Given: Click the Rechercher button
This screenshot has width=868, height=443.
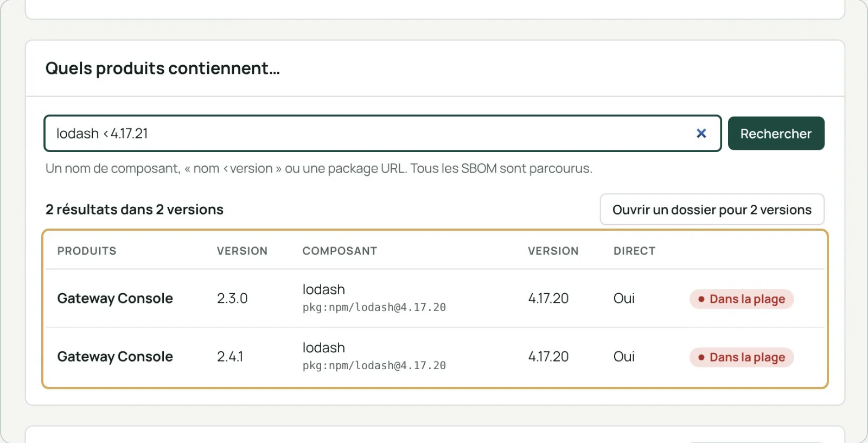Looking at the screenshot, I should click(776, 134).
